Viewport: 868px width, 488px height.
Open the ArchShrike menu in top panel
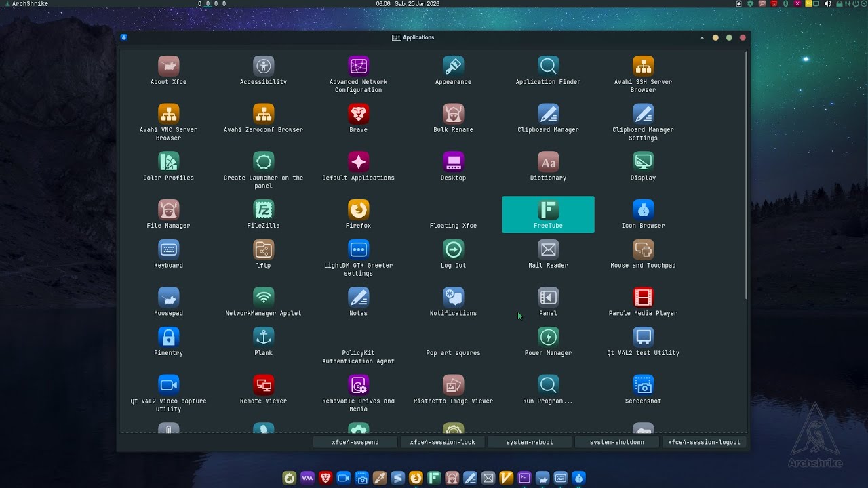click(x=25, y=4)
